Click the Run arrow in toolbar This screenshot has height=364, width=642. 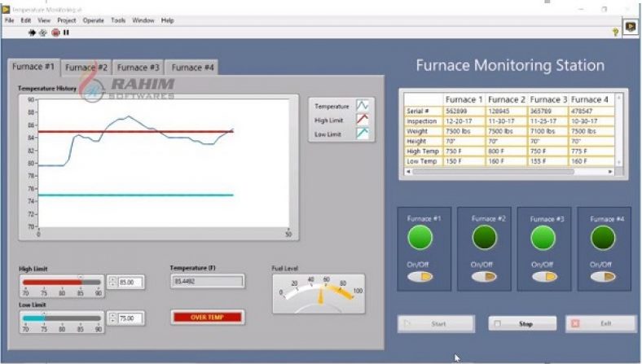tap(33, 33)
